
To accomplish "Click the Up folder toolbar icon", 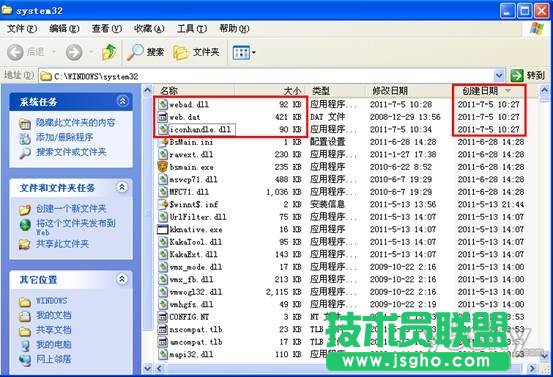I will tap(109, 52).
